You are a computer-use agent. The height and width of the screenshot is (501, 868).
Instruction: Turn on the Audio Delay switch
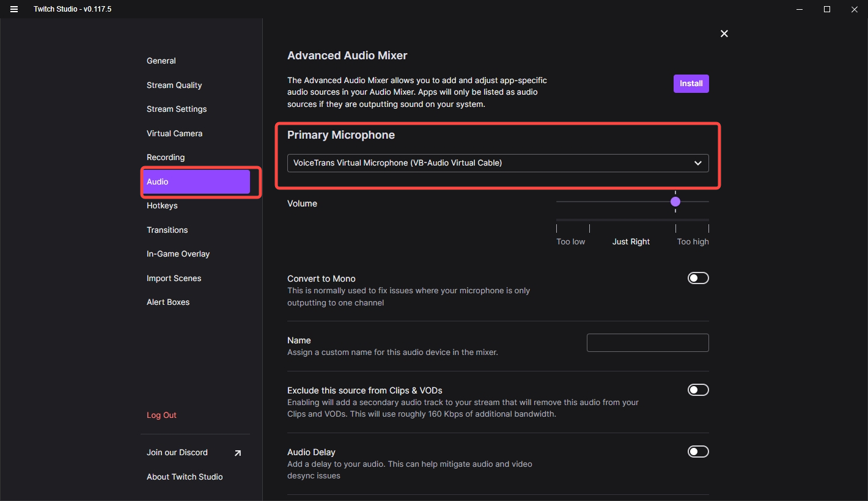698,452
